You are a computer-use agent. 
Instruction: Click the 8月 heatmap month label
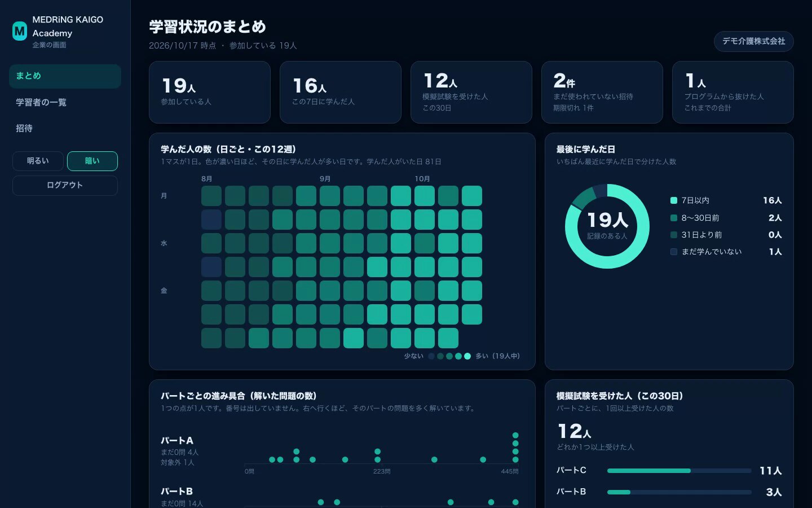coord(207,179)
